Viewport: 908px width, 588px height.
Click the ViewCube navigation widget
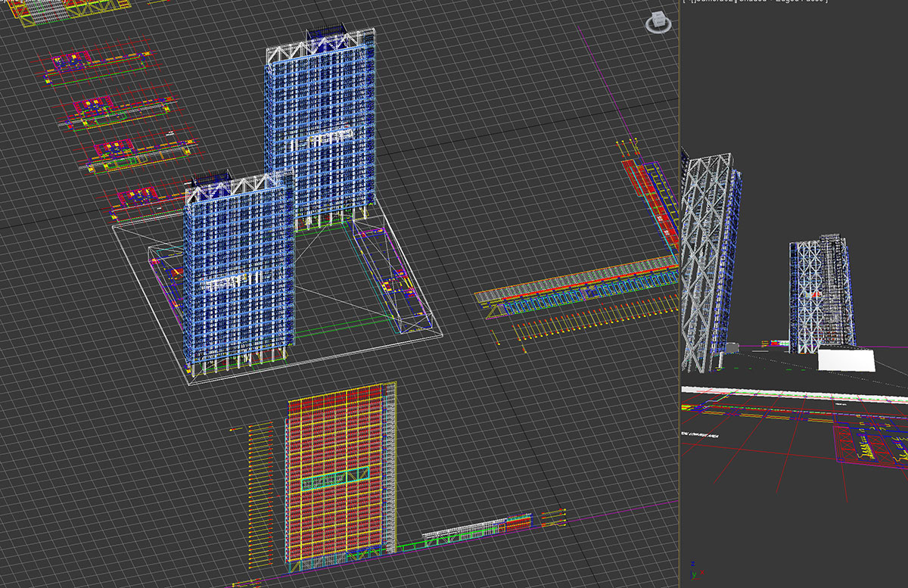(x=658, y=23)
